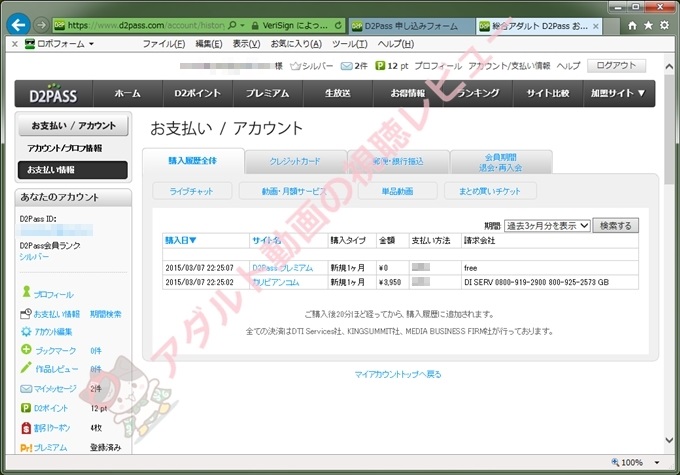The height and width of the screenshot is (475, 680).
Task: Open the address bar history dropdown arrow
Action: pos(242,25)
